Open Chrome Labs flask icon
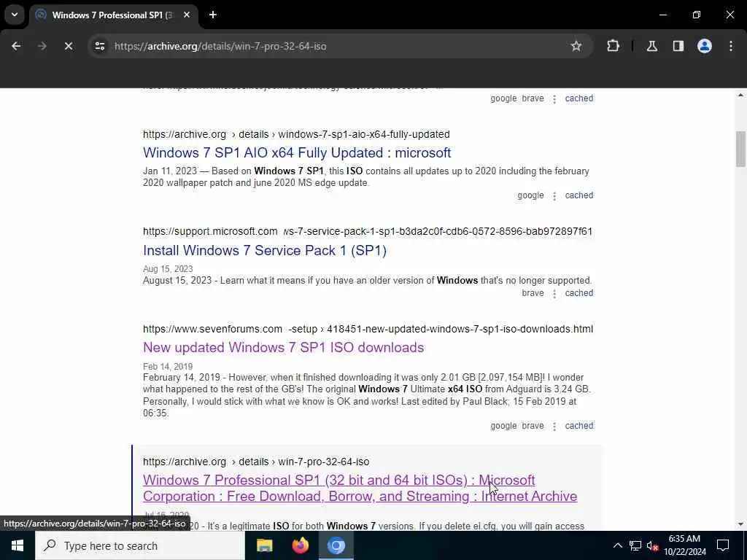The height and width of the screenshot is (560, 747). [652, 46]
